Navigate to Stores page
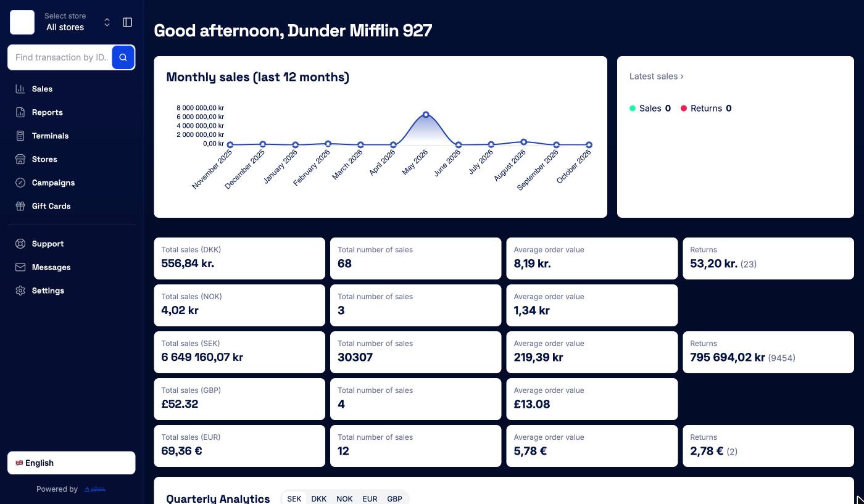The image size is (864, 504). click(72, 159)
